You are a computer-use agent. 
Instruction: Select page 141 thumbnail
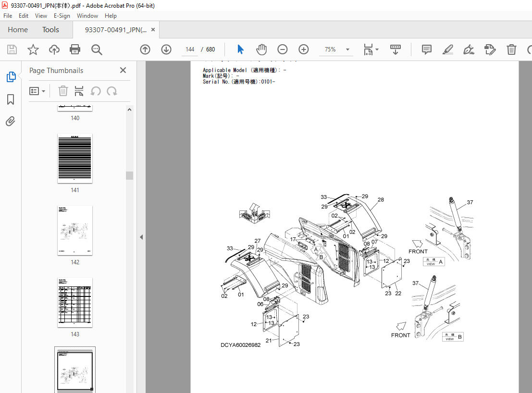75,159
